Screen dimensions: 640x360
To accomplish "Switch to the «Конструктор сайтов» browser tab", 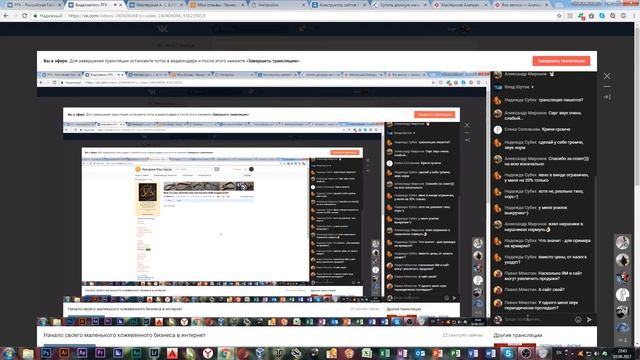I will point(339,5).
